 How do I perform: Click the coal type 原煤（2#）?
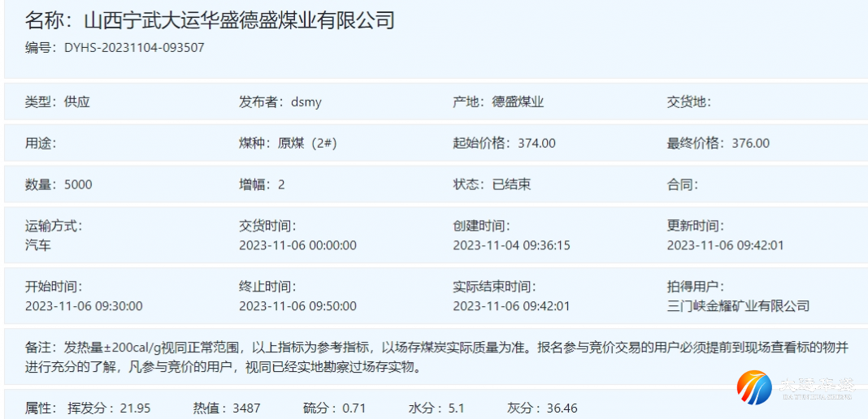(307, 144)
